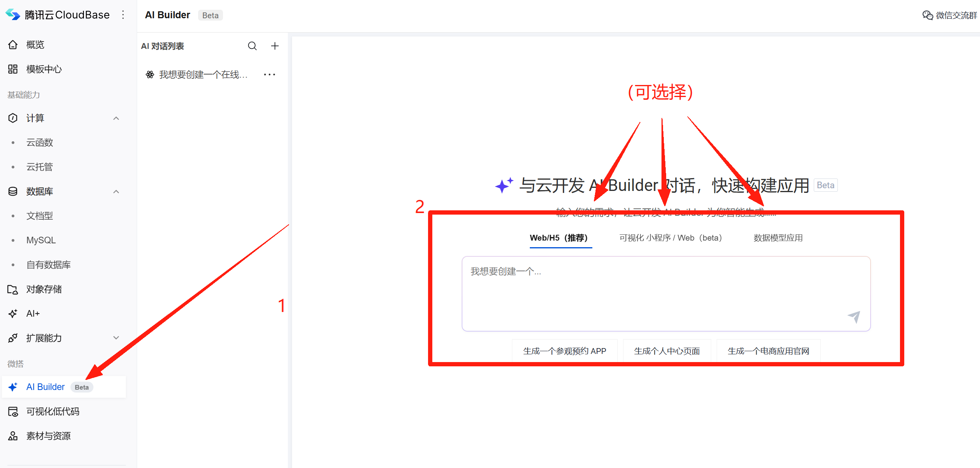This screenshot has width=980, height=468.
Task: Click the 模板中心 grid icon
Action: point(13,69)
